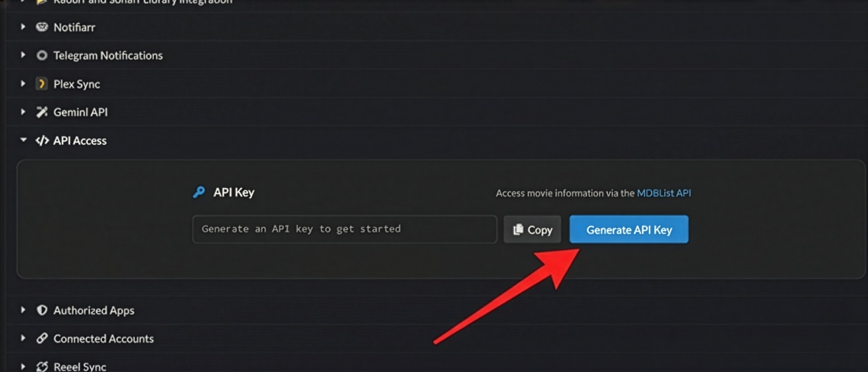The width and height of the screenshot is (868, 372).
Task: Click the blue key icon beside API Key
Action: click(198, 192)
